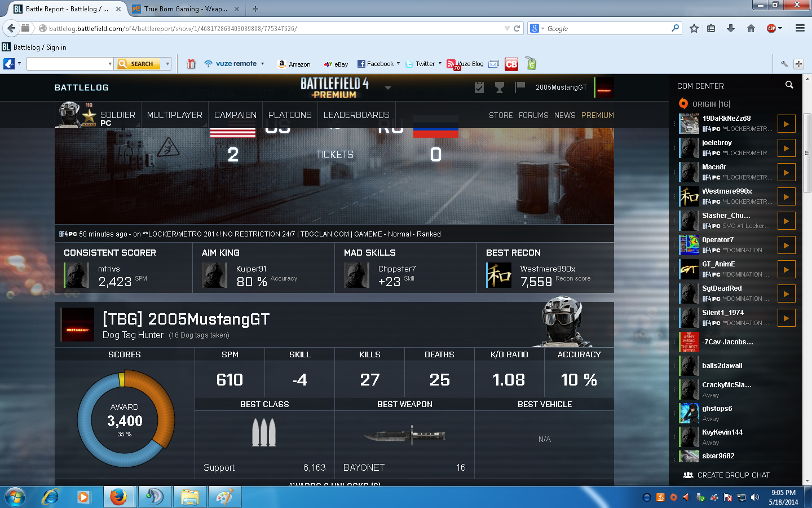Click the address bar URL field

[271, 28]
